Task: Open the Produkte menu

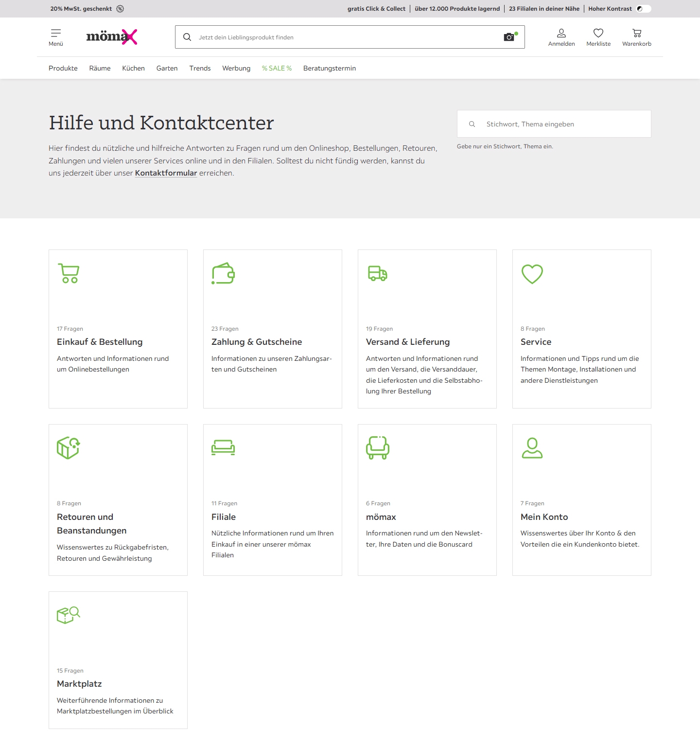Action: [x=63, y=68]
